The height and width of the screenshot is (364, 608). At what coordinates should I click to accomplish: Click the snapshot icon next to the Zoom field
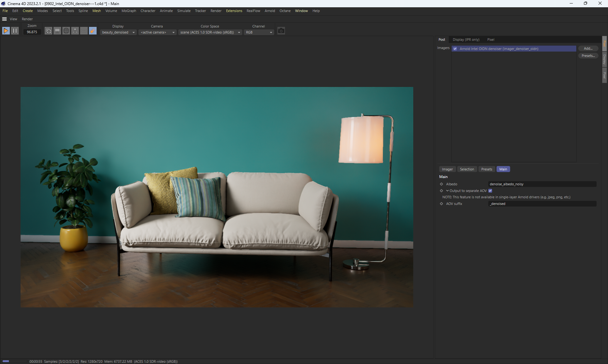tap(48, 31)
